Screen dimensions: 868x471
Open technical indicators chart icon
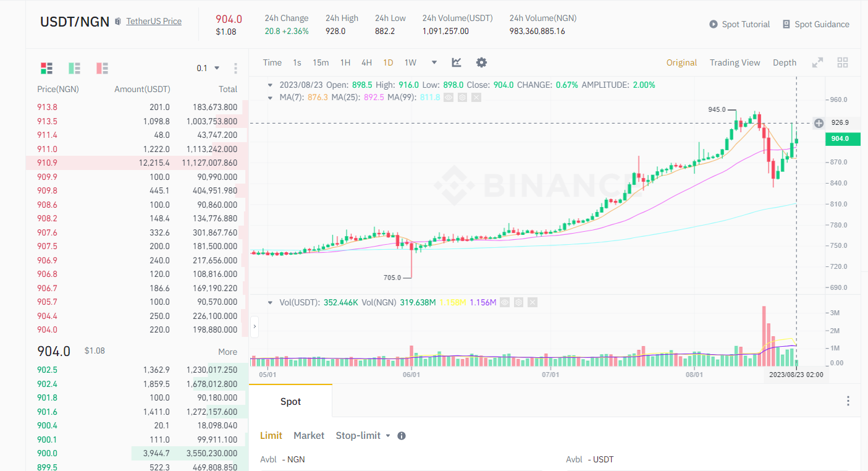(x=457, y=62)
